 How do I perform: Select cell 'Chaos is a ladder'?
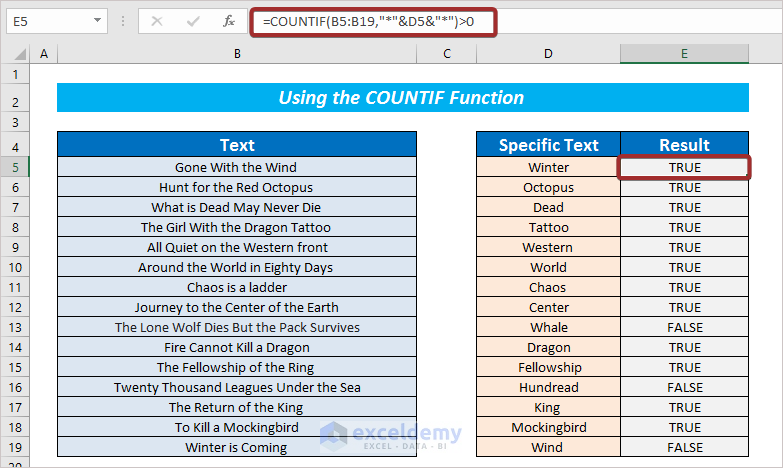point(237,287)
